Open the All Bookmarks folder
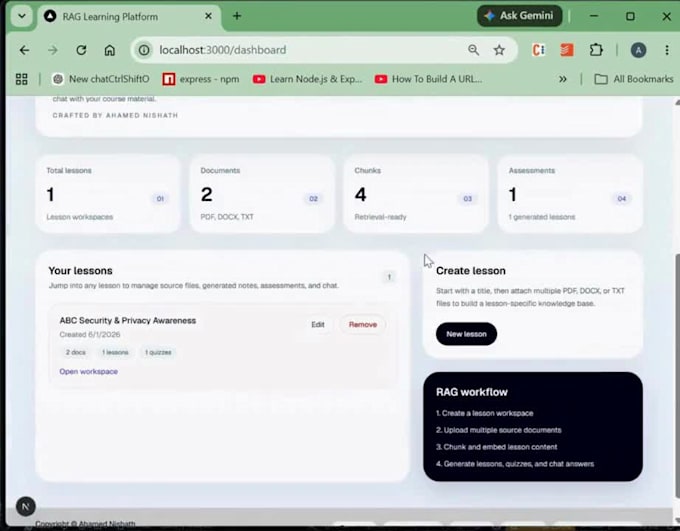Screen dimensions: 680x531 click(x=634, y=79)
